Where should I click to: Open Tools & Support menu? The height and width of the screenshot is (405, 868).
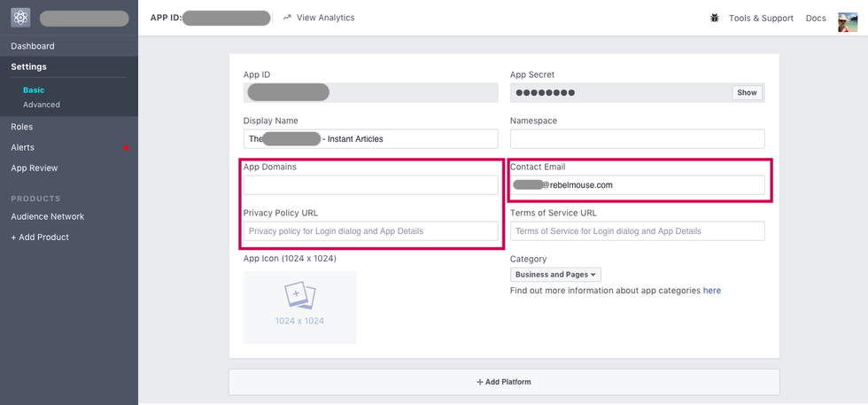click(x=761, y=18)
